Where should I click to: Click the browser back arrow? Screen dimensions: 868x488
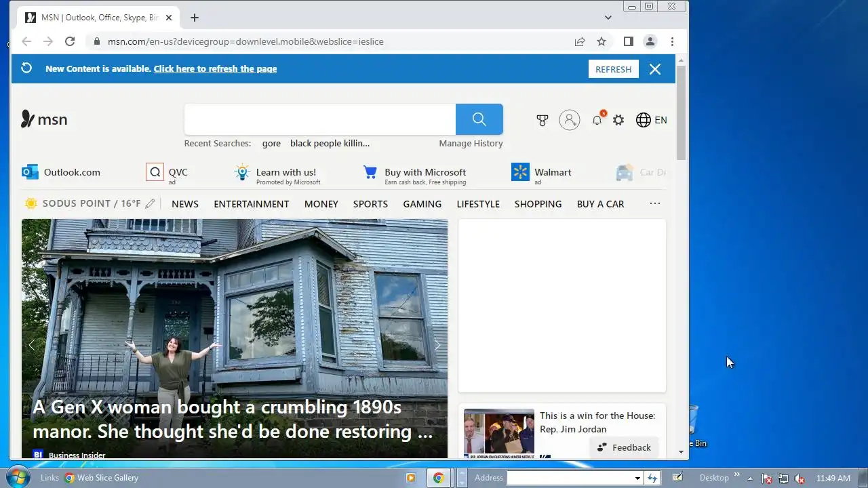[x=26, y=41]
